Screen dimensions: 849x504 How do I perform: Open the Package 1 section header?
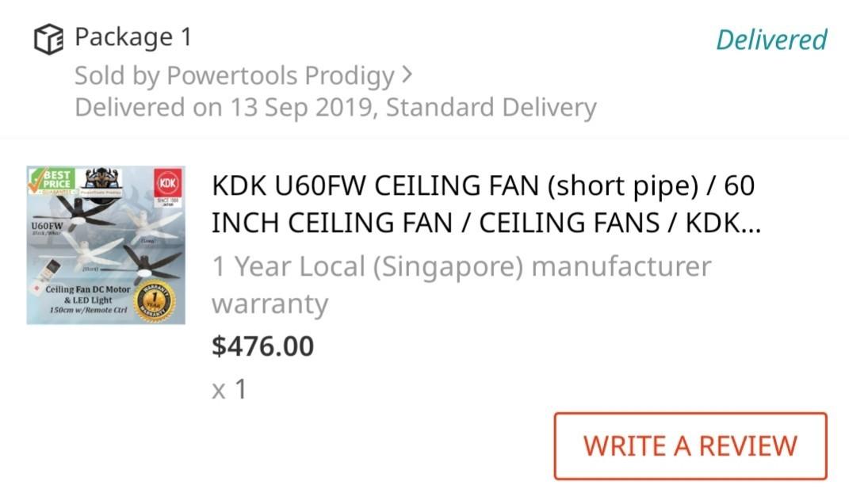coord(132,38)
